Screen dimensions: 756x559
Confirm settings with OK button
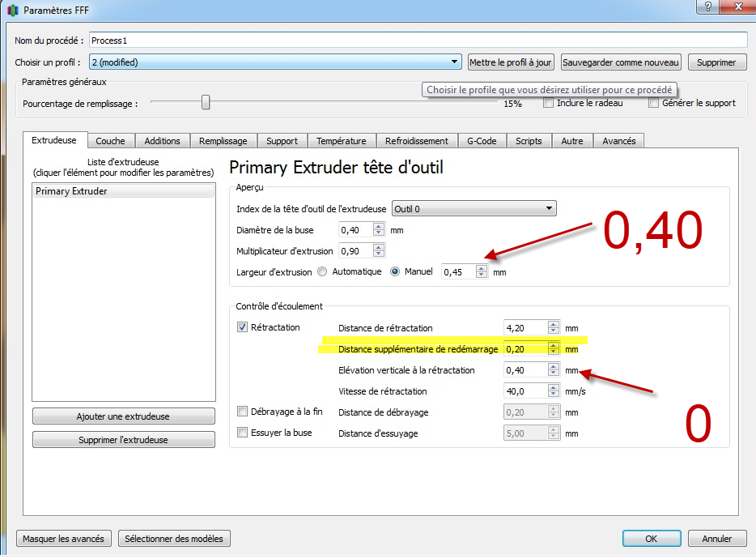[x=652, y=538]
